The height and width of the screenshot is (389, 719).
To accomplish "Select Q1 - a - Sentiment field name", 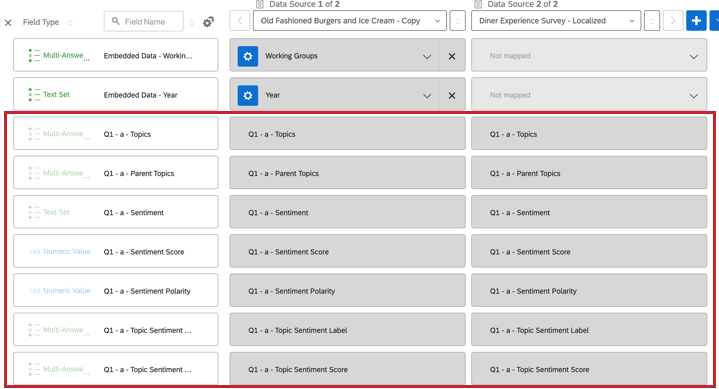I will (133, 213).
